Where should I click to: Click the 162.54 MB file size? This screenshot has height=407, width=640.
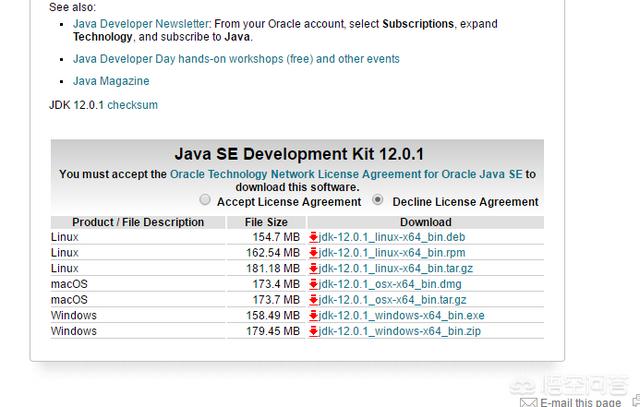pos(273,253)
